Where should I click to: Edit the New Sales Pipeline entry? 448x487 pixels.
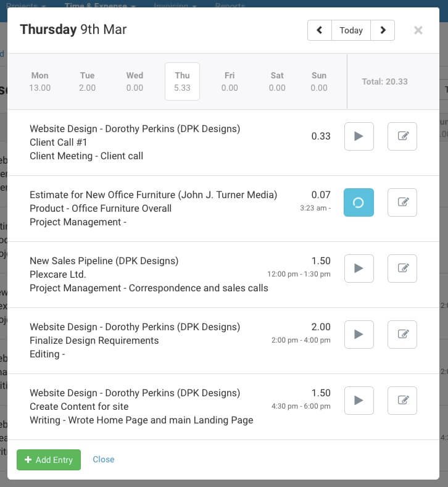pyautogui.click(x=402, y=268)
